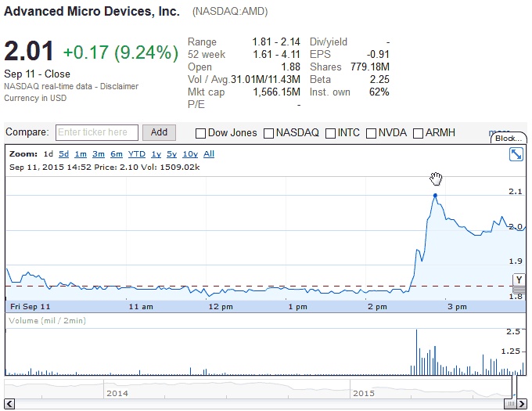Zoom chart to 1y

point(156,154)
